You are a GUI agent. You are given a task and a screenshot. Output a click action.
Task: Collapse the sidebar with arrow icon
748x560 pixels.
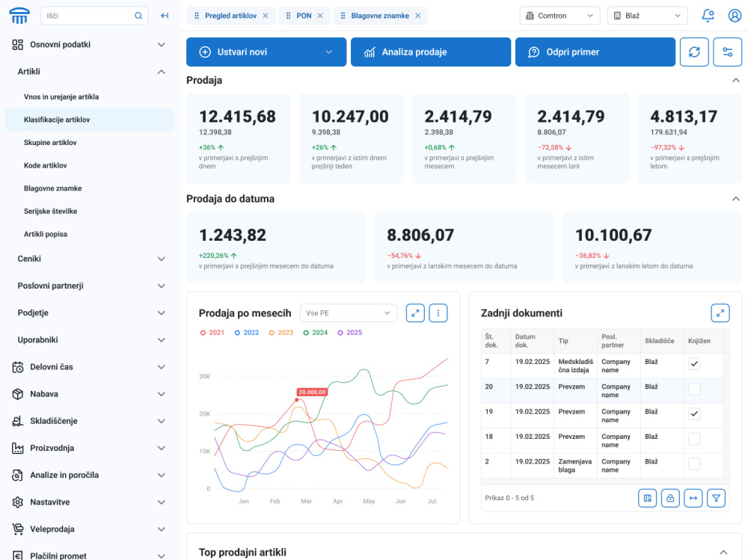(165, 16)
